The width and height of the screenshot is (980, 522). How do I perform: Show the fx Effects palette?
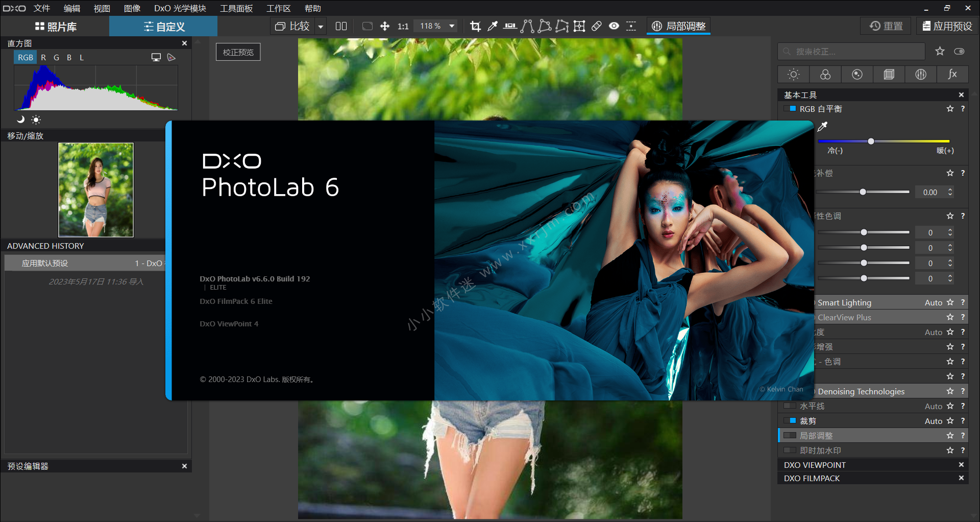point(952,75)
